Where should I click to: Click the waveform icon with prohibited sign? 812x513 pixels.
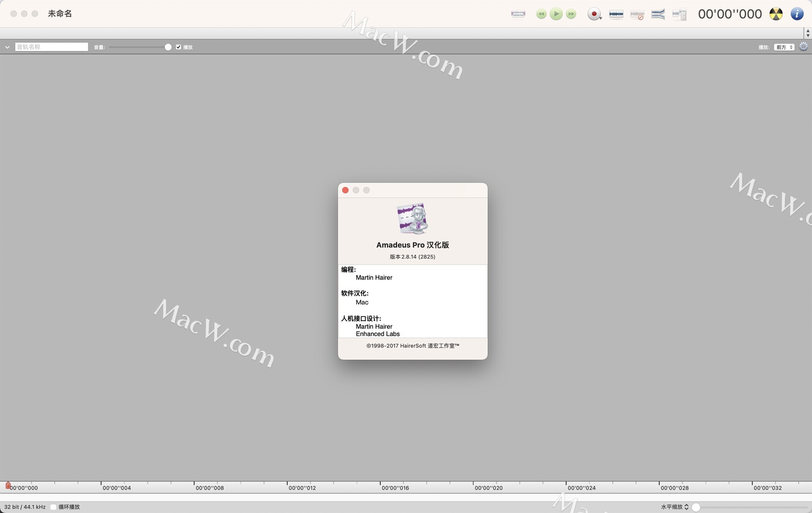coord(637,15)
